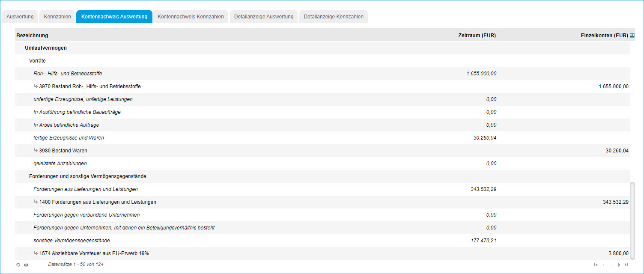644x274 pixels.
Task: Select the geleistete Anzahlungen row
Action: coord(322,164)
